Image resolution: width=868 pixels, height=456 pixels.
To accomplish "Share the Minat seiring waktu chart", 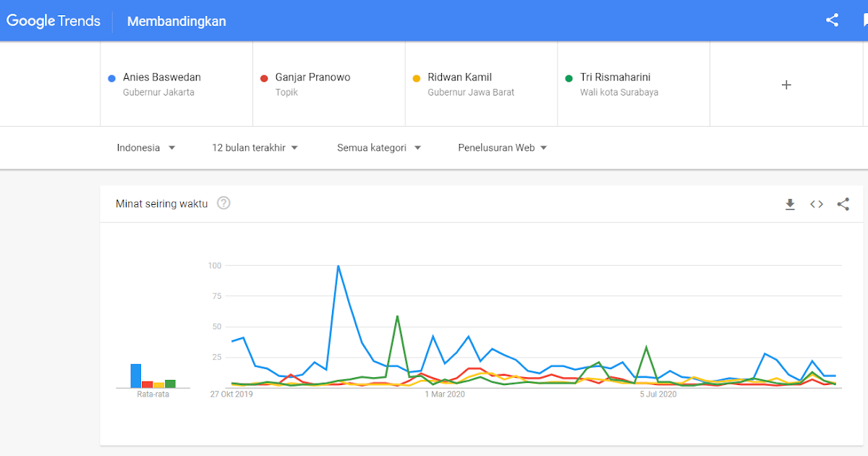I will pyautogui.click(x=843, y=204).
